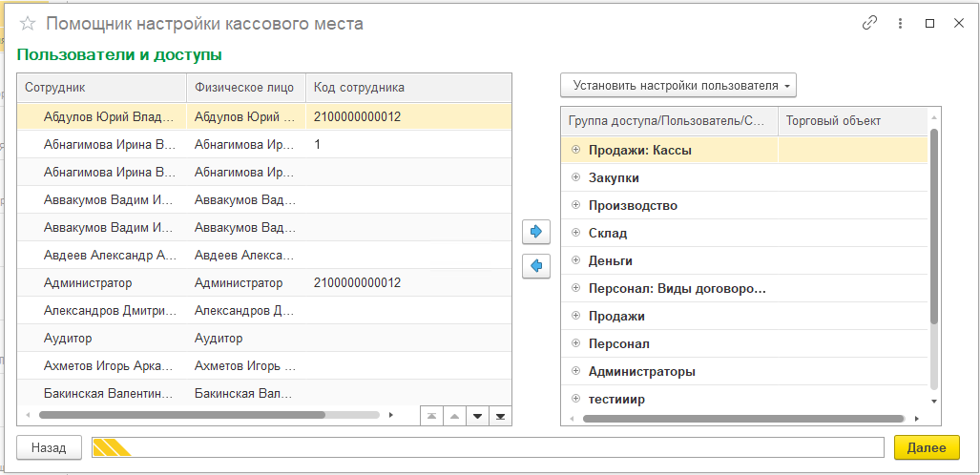The height and width of the screenshot is (475, 980).
Task: Click Администратор's code 2100000000012 cell
Action: click(408, 282)
